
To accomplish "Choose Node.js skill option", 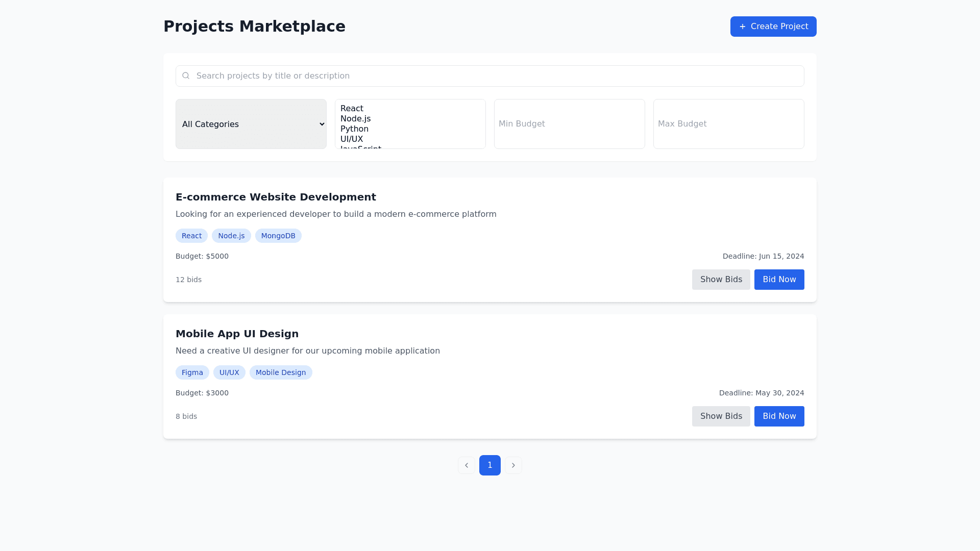I will point(356,119).
